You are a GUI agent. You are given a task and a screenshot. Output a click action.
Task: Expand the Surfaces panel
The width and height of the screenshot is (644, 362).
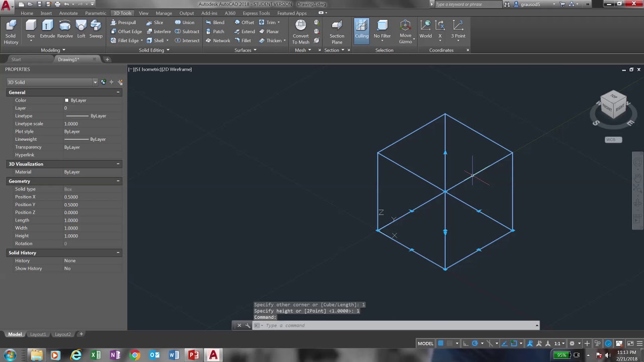246,50
